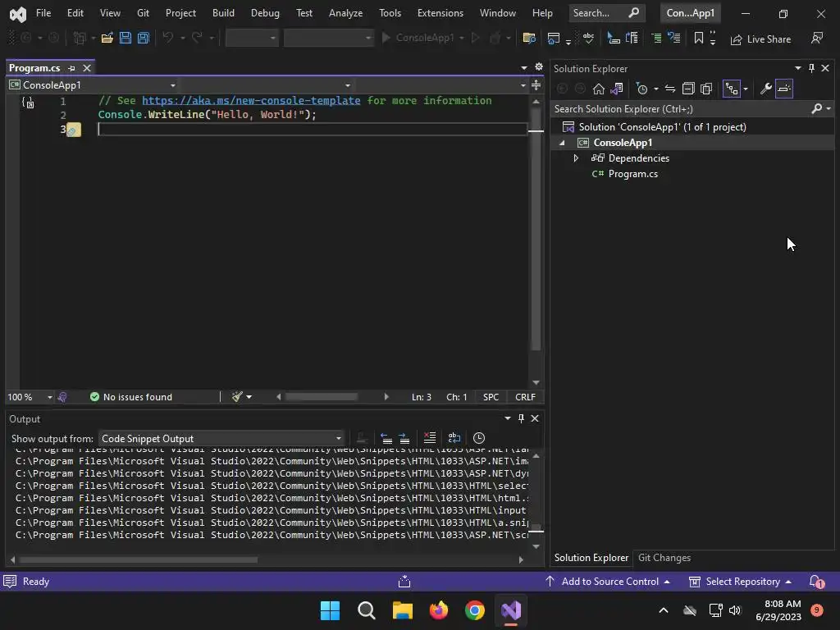Screen dimensions: 840x630
Task: Open the Extensions menu
Action: tap(441, 13)
